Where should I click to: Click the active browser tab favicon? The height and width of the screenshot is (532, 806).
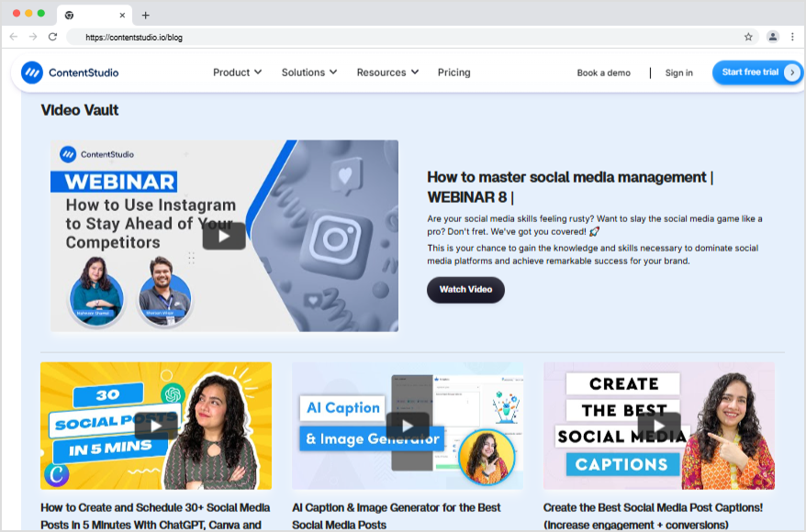point(69,16)
